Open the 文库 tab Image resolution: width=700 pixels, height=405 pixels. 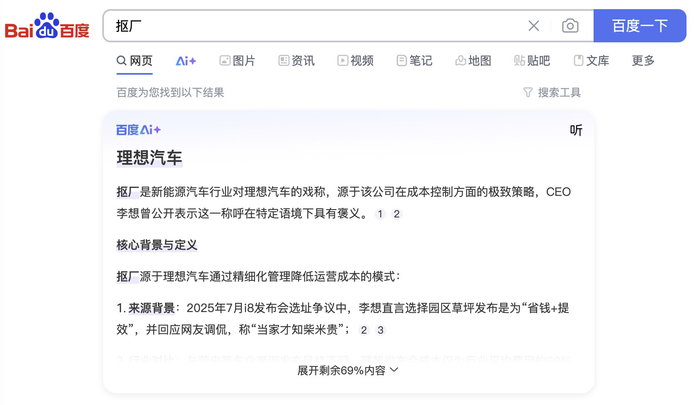(x=591, y=61)
